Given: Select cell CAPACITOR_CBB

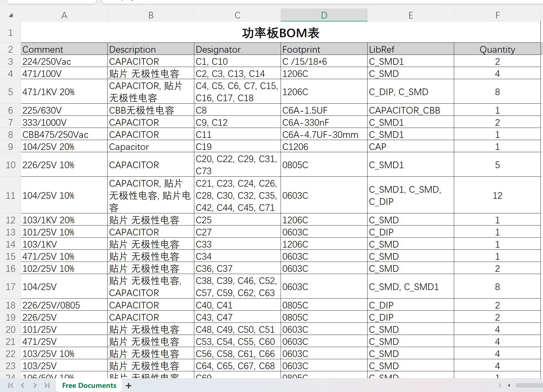Looking at the screenshot, I should click(411, 110).
